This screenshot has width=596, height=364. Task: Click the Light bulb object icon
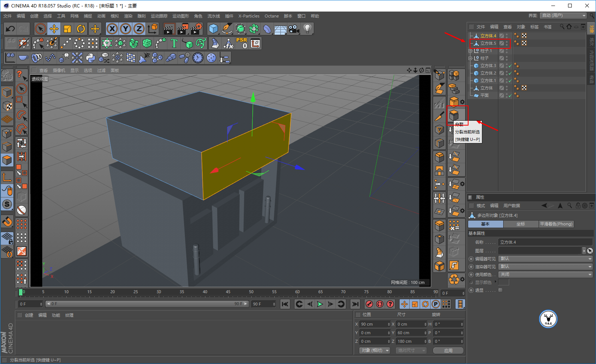pyautogui.click(x=307, y=29)
